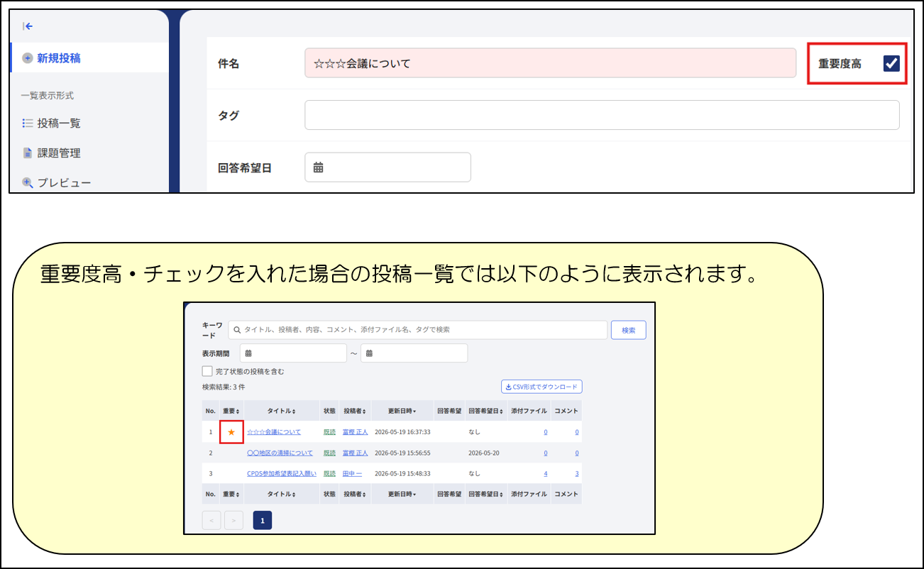
Task: Click the 検索 button
Action: 629,330
